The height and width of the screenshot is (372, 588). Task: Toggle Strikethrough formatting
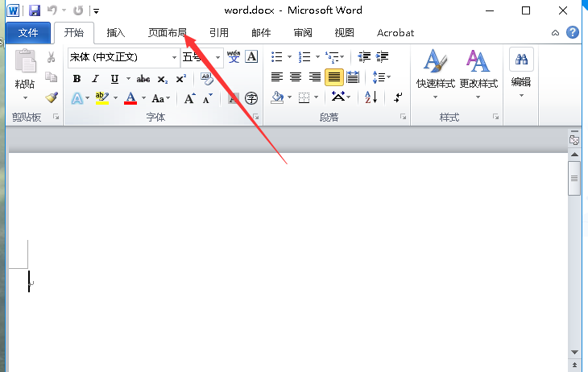[143, 79]
